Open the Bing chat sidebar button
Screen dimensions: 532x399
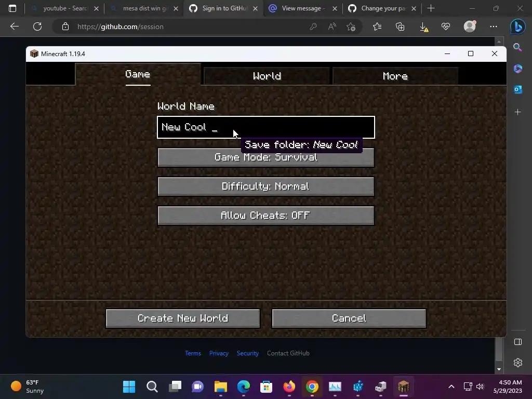click(x=518, y=26)
